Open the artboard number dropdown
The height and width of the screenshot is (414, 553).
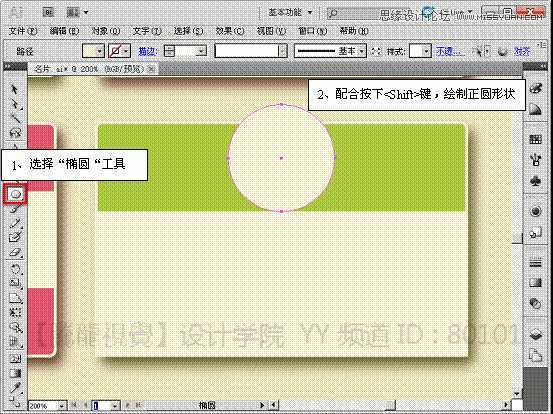(115, 406)
